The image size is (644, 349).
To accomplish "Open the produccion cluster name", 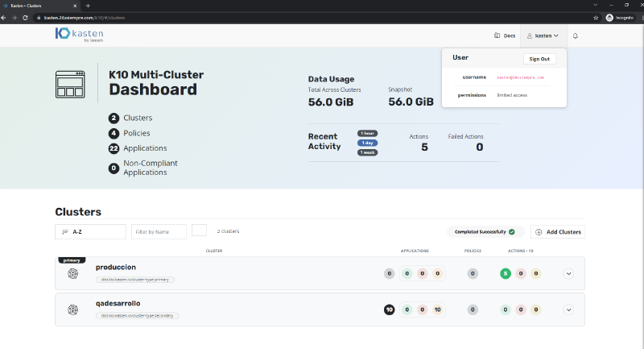I will coord(116,268).
